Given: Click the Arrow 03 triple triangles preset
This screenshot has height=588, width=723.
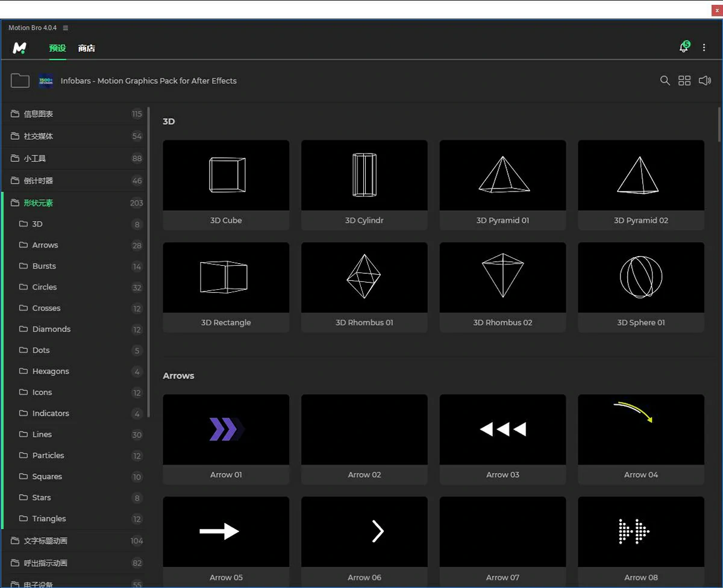Looking at the screenshot, I should [x=502, y=439].
